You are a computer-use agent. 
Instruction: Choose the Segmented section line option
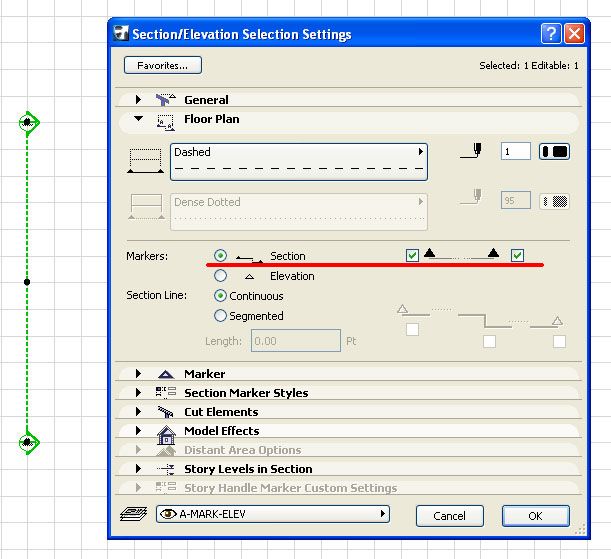point(220,316)
